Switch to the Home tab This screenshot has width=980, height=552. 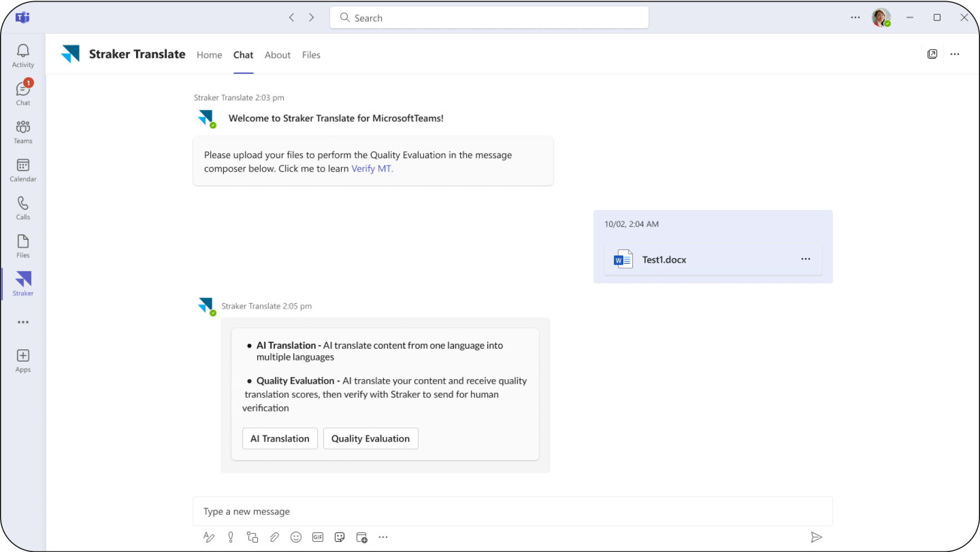(209, 55)
